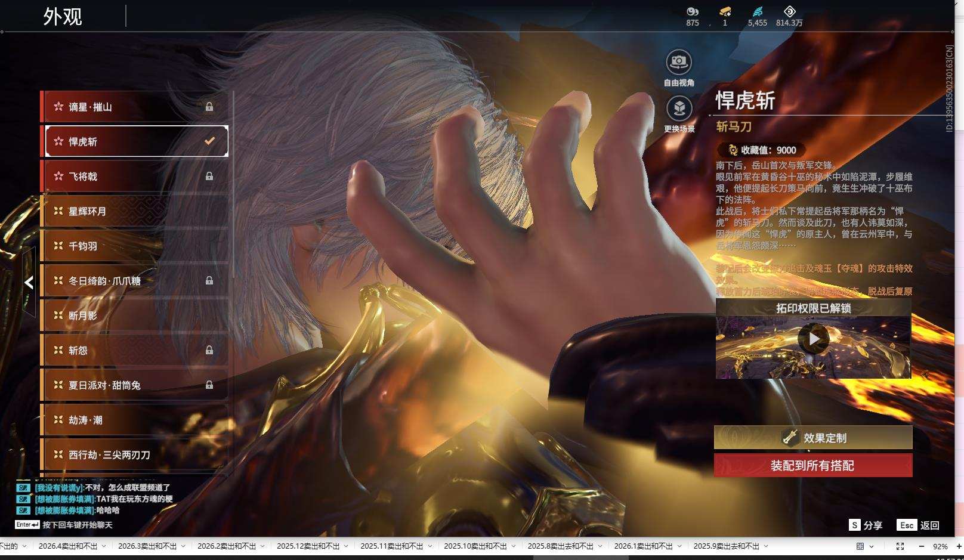Collapse the panel with the left arrow
This screenshot has height=560, width=964.
[29, 282]
